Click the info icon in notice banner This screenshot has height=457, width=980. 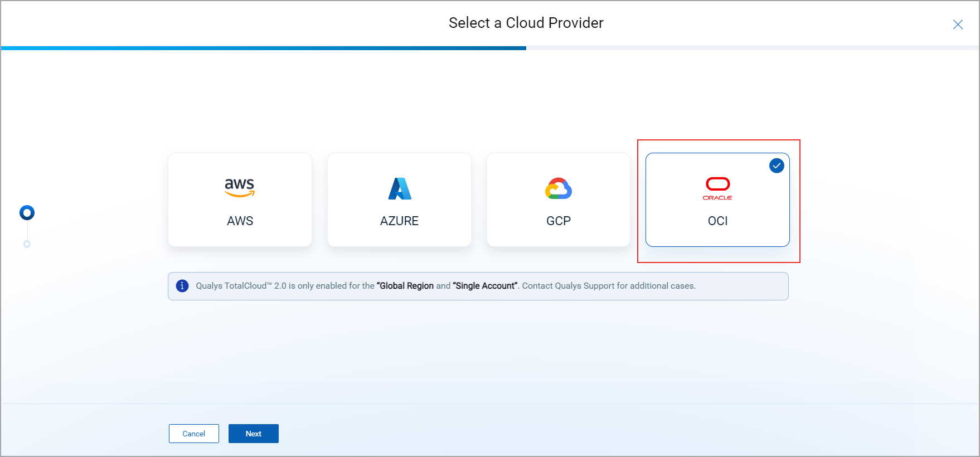pyautogui.click(x=182, y=286)
